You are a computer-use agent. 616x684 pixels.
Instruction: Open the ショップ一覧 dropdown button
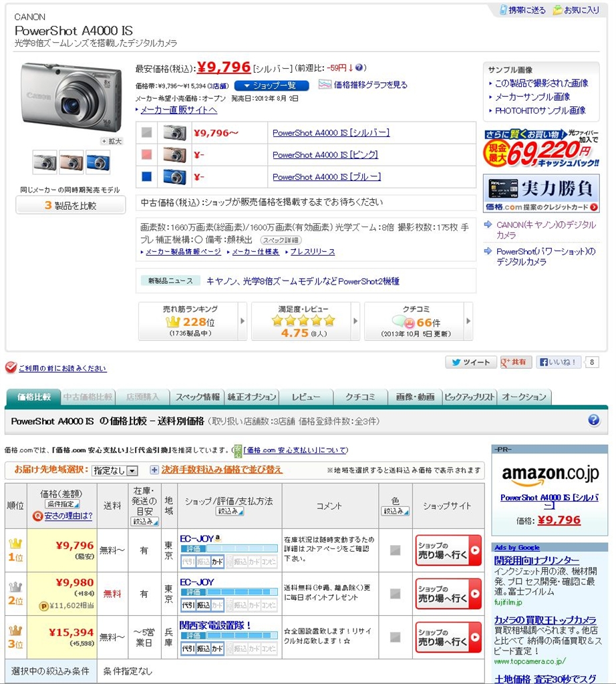pyautogui.click(x=271, y=85)
